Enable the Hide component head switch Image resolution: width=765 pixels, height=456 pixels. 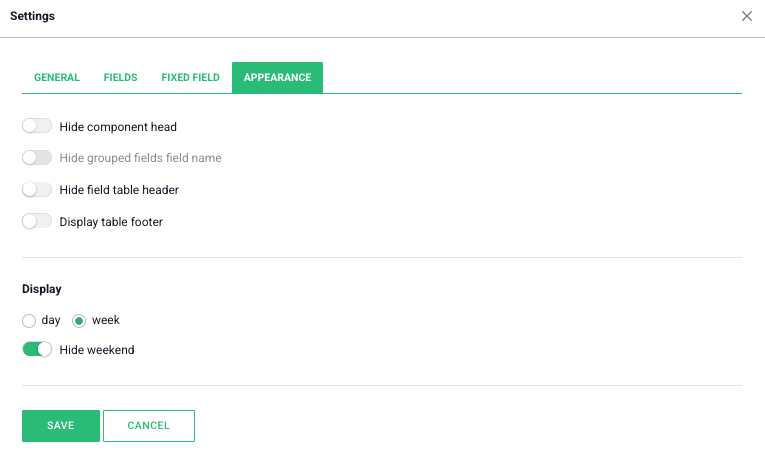[x=37, y=126]
